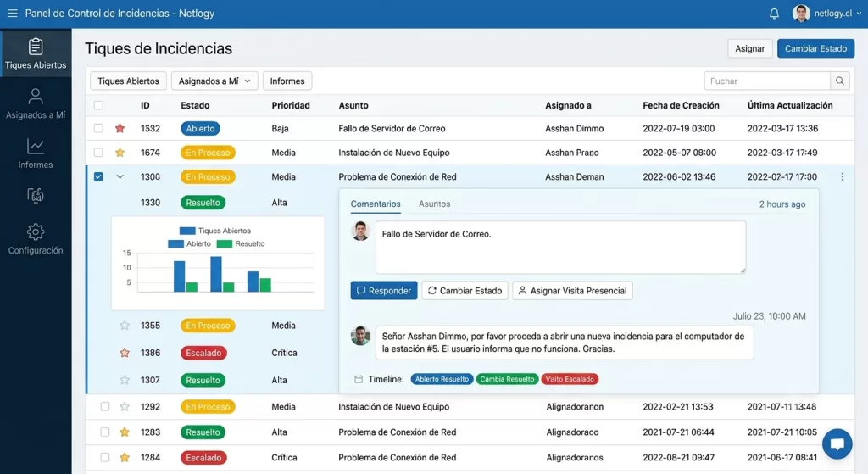Open the three-dot menu for ticket 1300

[x=842, y=176]
